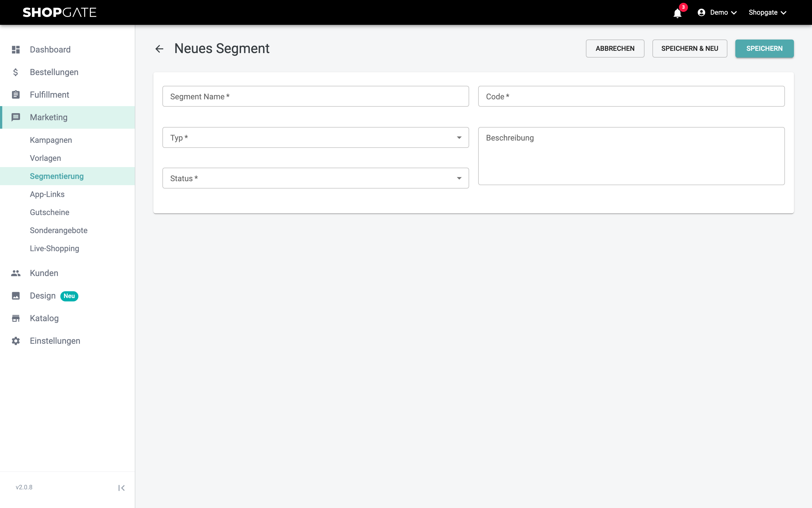Expand the Shopgate shop selector
The height and width of the screenshot is (508, 812).
[767, 12]
